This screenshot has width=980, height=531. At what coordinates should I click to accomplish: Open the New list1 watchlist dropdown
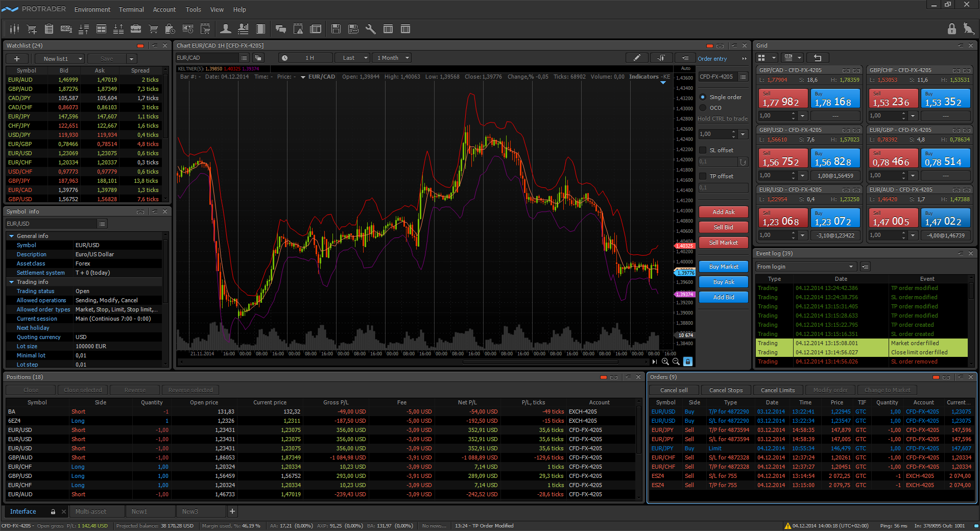[60, 59]
